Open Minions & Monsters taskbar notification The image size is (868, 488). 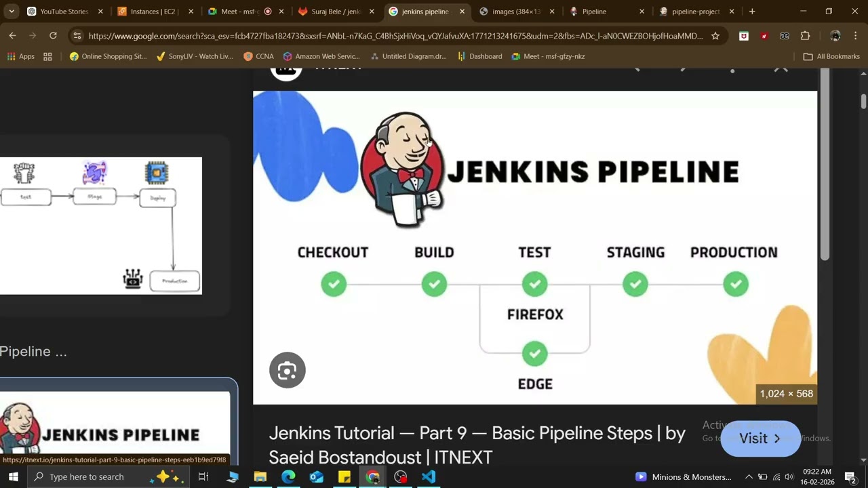[683, 476]
